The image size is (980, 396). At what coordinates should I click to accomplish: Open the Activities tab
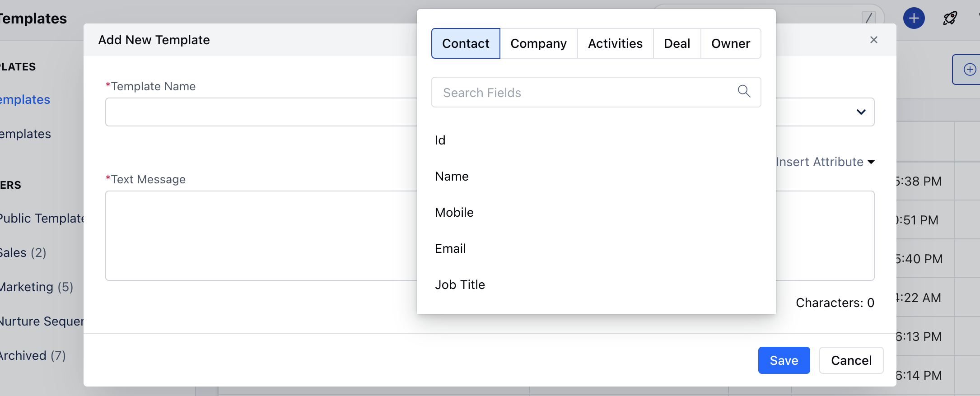[615, 43]
